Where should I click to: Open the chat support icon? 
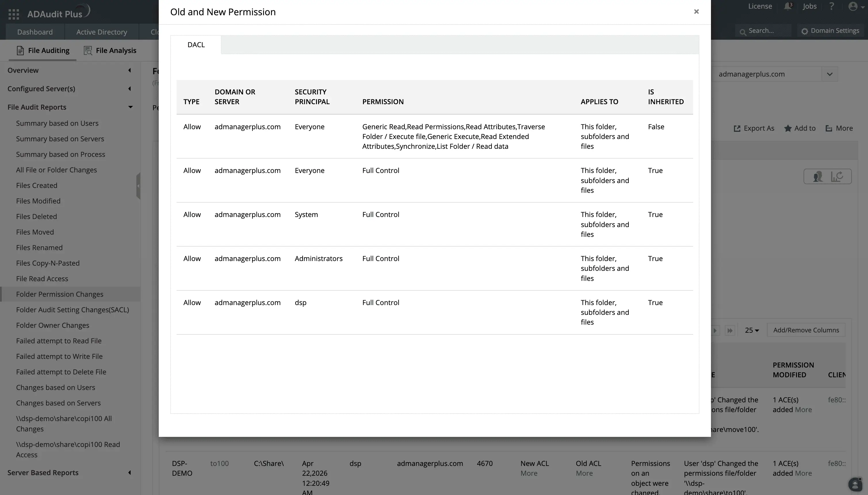855,484
